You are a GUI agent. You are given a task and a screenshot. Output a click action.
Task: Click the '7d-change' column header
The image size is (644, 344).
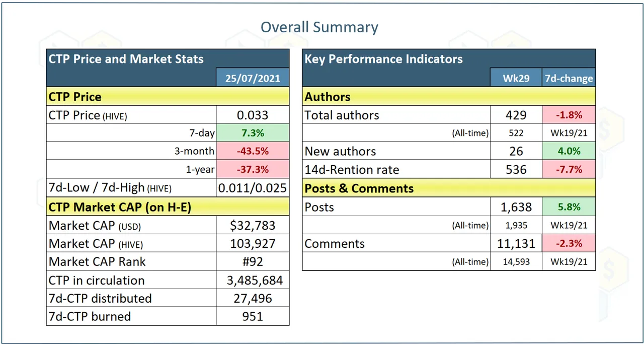[x=569, y=78]
